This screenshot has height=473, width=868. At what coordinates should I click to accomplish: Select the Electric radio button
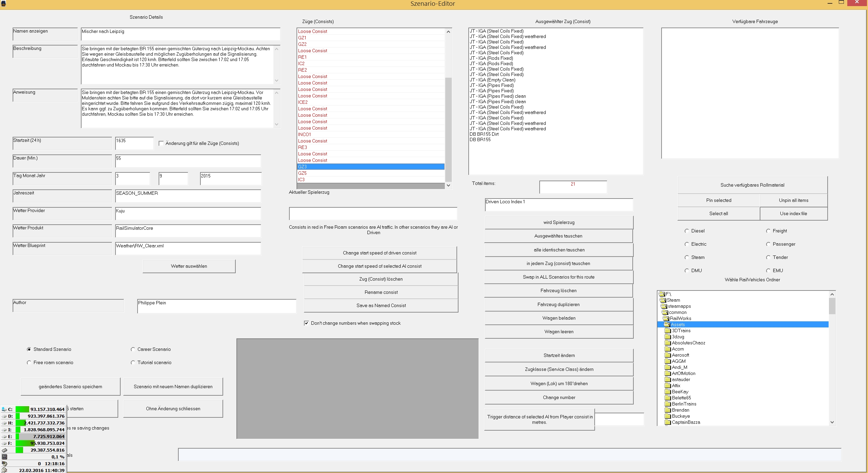[687, 244]
